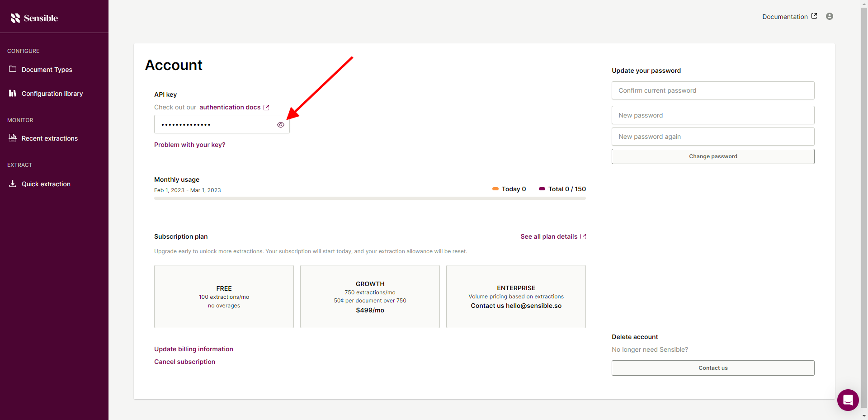The height and width of the screenshot is (420, 868).
Task: Select the FREE subscription plan card
Action: click(x=224, y=297)
